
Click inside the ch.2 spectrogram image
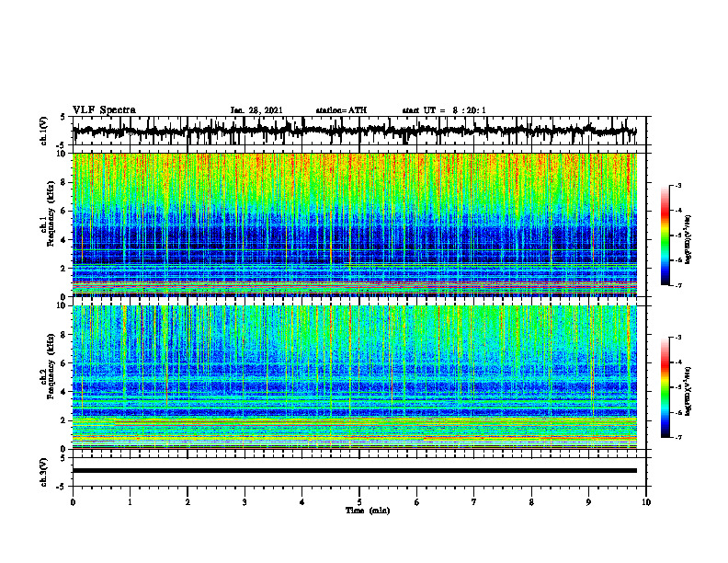coord(355,377)
